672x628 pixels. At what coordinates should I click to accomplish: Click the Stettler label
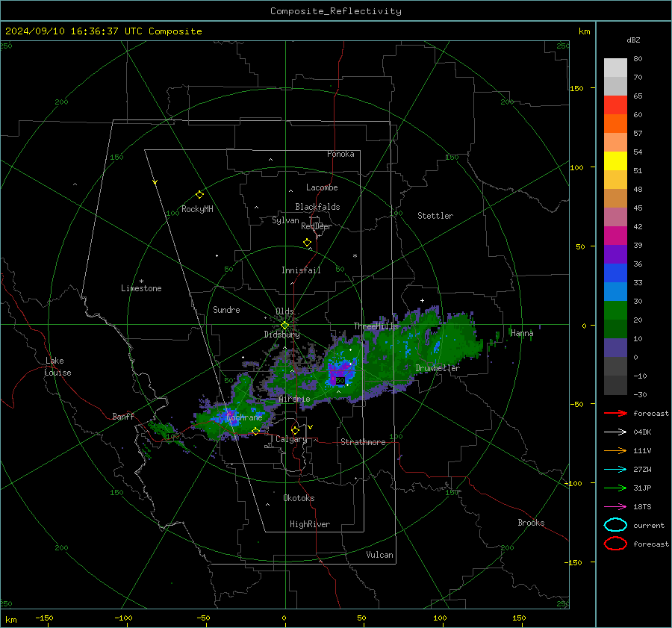pyautogui.click(x=435, y=216)
